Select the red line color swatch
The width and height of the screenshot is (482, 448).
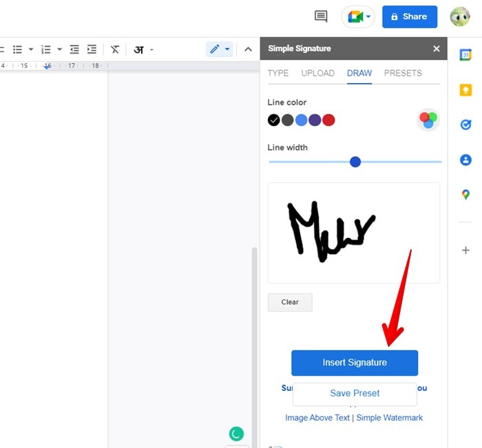(x=328, y=120)
